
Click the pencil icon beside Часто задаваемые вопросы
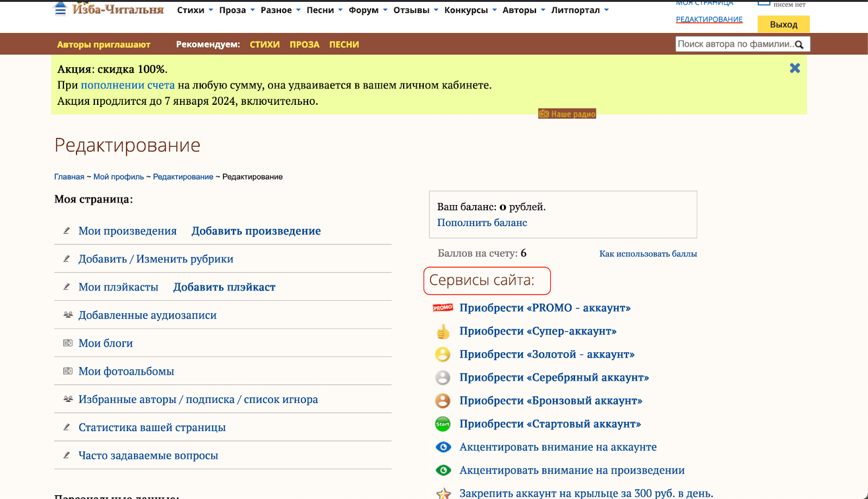(67, 456)
